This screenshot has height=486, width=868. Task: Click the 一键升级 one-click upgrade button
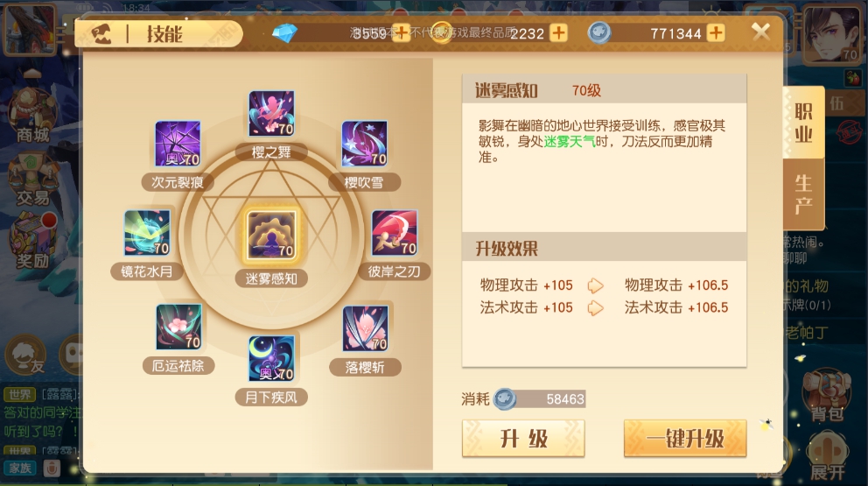click(685, 439)
